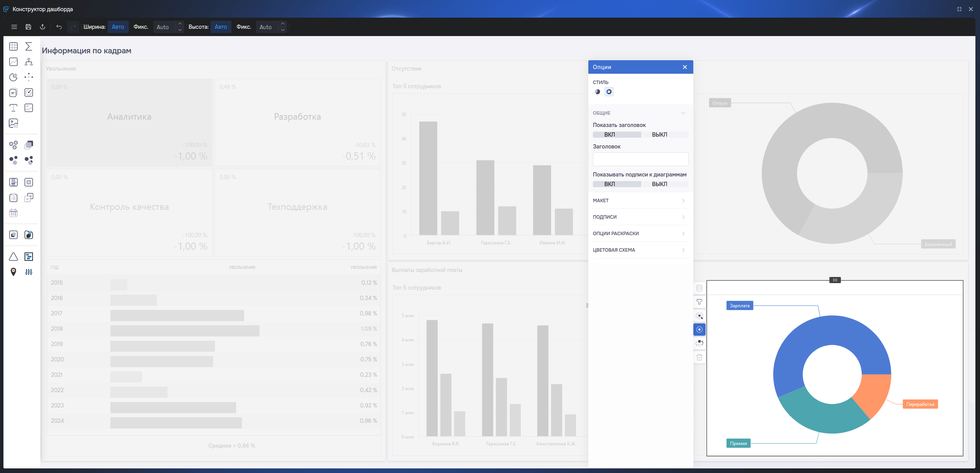Set width mode to Авто
980x473 pixels.
[118, 27]
